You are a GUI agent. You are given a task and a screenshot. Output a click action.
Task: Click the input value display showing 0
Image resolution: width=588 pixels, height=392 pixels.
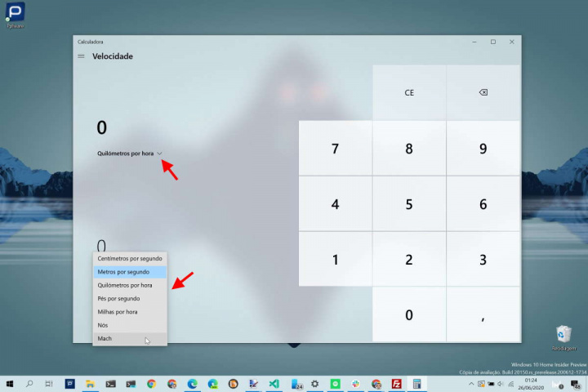pos(101,127)
